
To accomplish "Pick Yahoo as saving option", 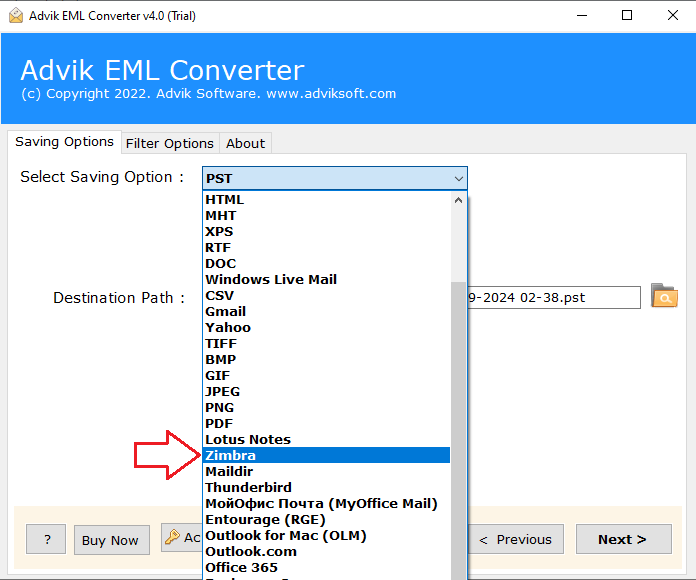I will tap(327, 327).
